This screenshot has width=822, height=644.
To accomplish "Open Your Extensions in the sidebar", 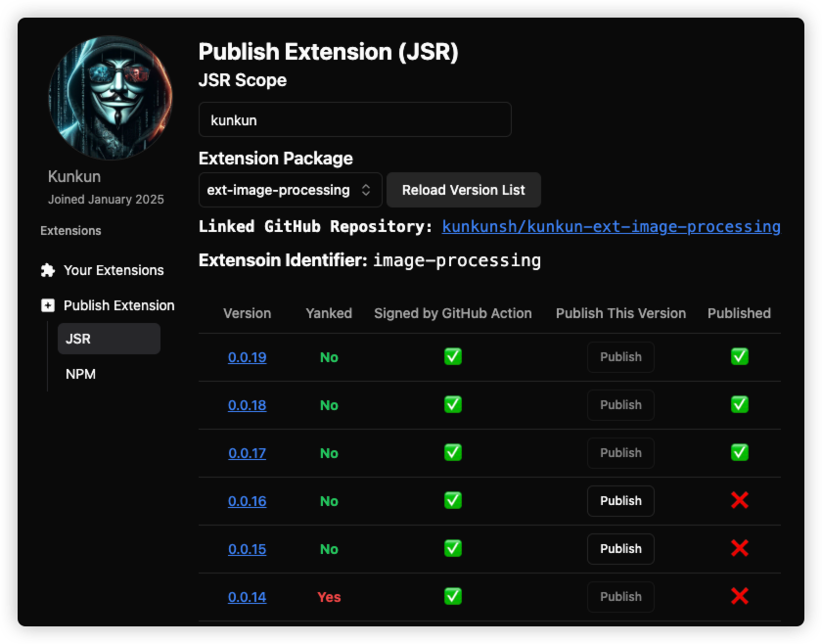I will point(113,270).
